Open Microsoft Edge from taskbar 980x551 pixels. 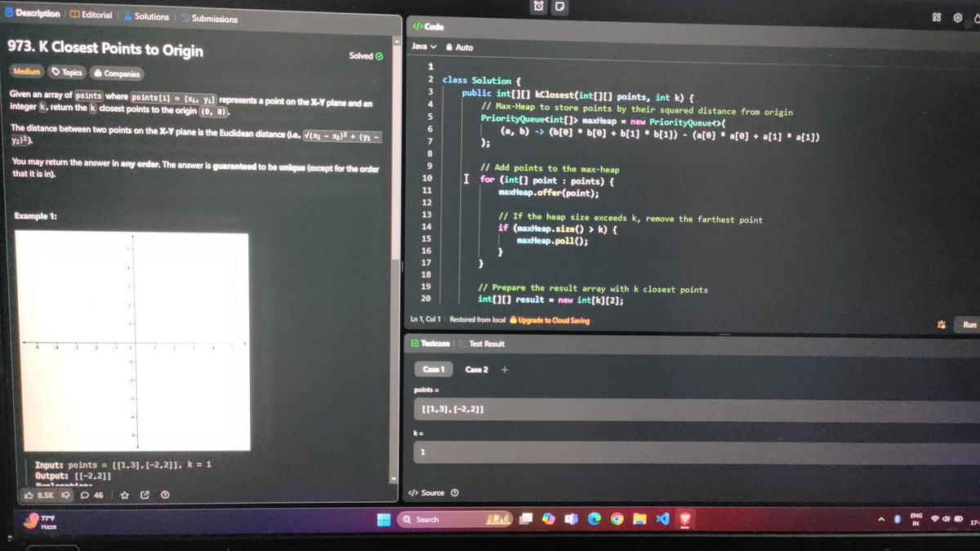[x=595, y=519]
